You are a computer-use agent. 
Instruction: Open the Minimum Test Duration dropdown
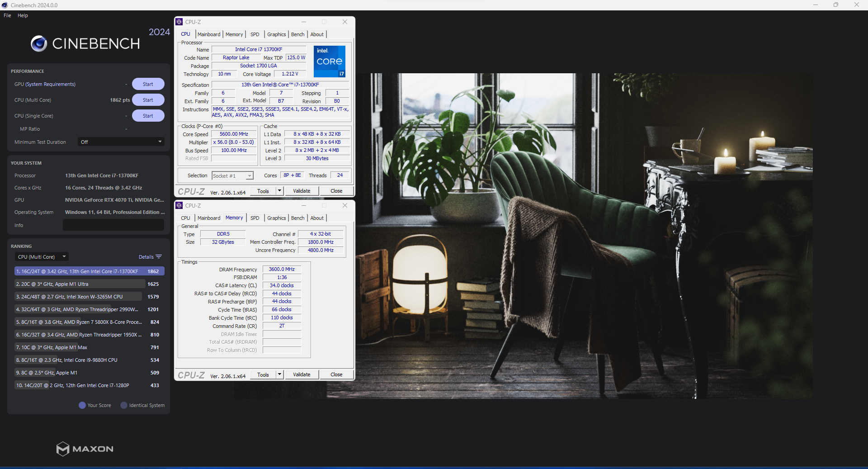click(121, 142)
